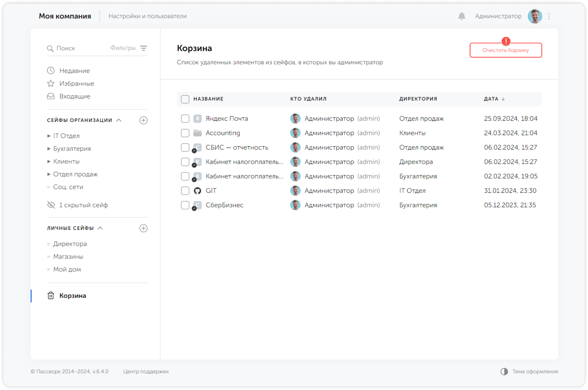This screenshot has height=390, width=588.
Task: Expand the IT Отдел safe tree
Action: click(x=49, y=136)
